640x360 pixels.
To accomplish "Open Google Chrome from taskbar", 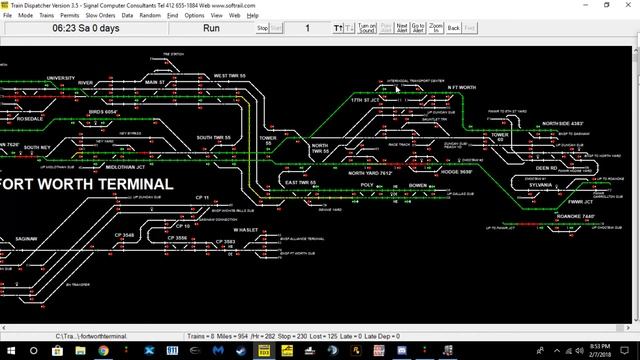I will pos(103,351).
